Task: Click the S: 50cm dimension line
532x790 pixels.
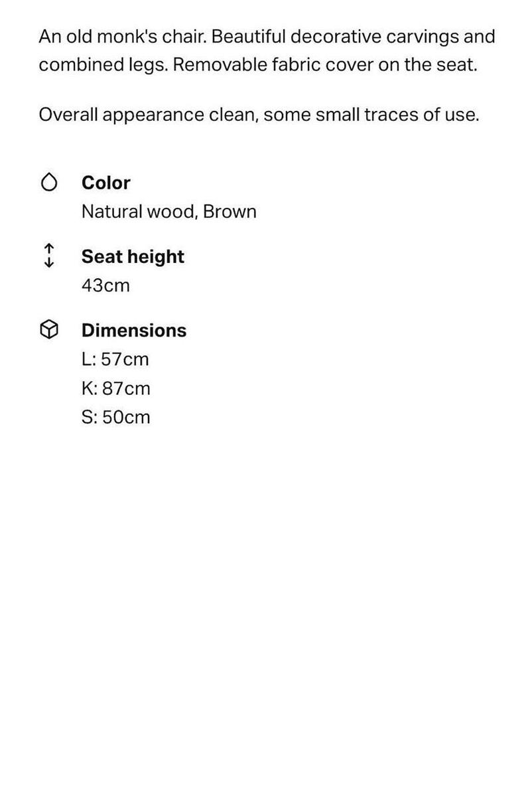Action: [116, 417]
